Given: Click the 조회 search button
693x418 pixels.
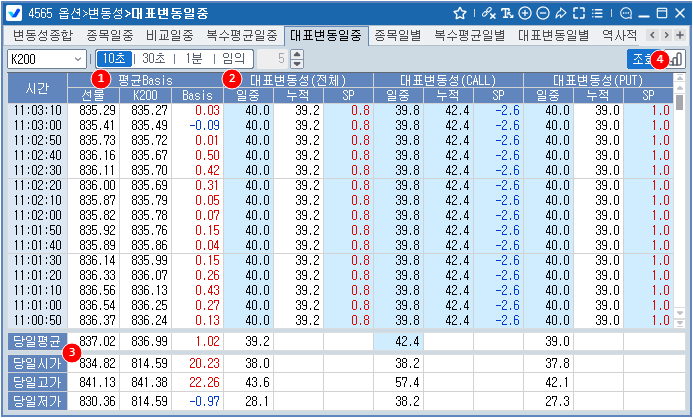Looking at the screenshot, I should click(x=643, y=59).
